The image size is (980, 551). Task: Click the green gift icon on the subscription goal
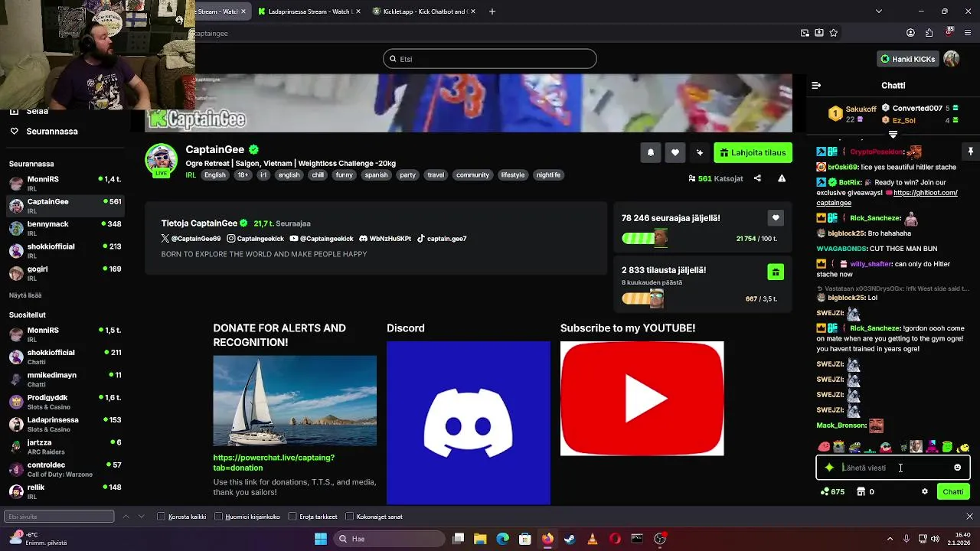pyautogui.click(x=776, y=272)
